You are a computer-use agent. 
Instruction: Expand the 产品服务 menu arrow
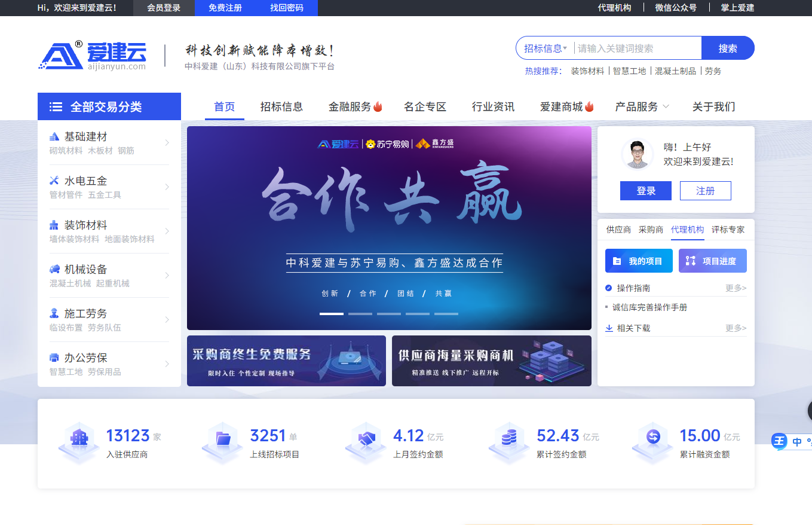[x=666, y=106]
